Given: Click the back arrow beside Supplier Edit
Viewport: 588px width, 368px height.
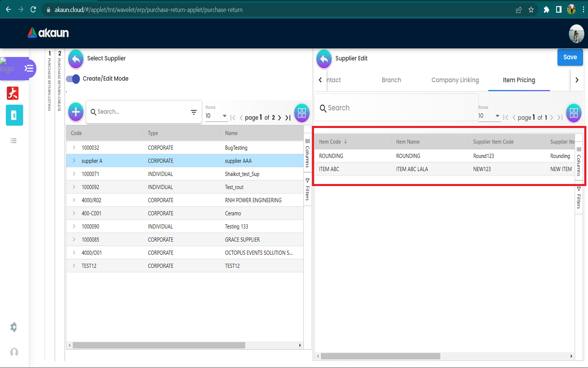Looking at the screenshot, I should (324, 59).
